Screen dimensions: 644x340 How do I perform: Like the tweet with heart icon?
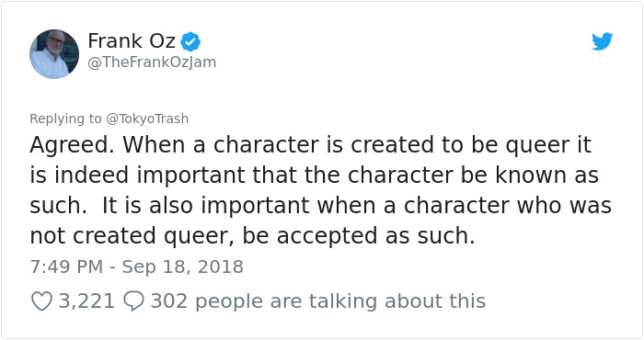pos(42,301)
